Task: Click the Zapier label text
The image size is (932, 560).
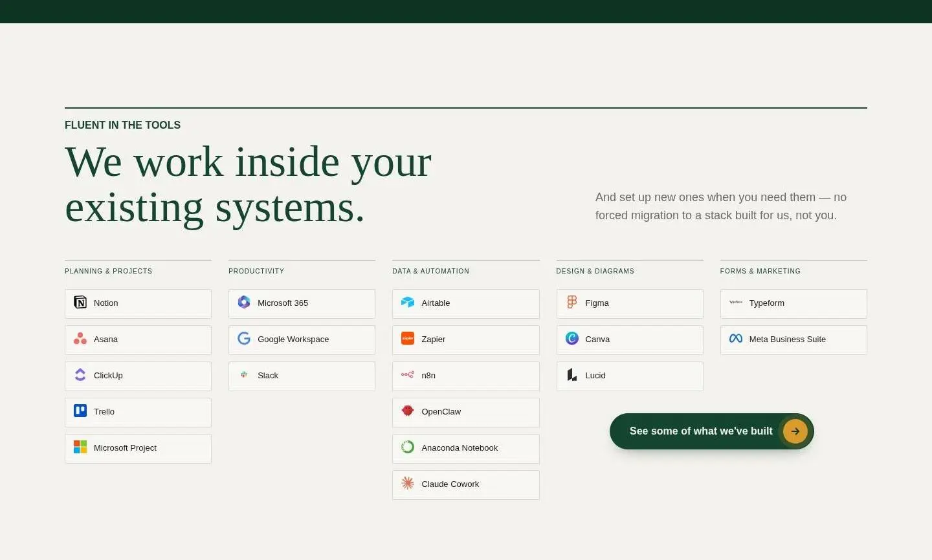Action: [x=434, y=339]
